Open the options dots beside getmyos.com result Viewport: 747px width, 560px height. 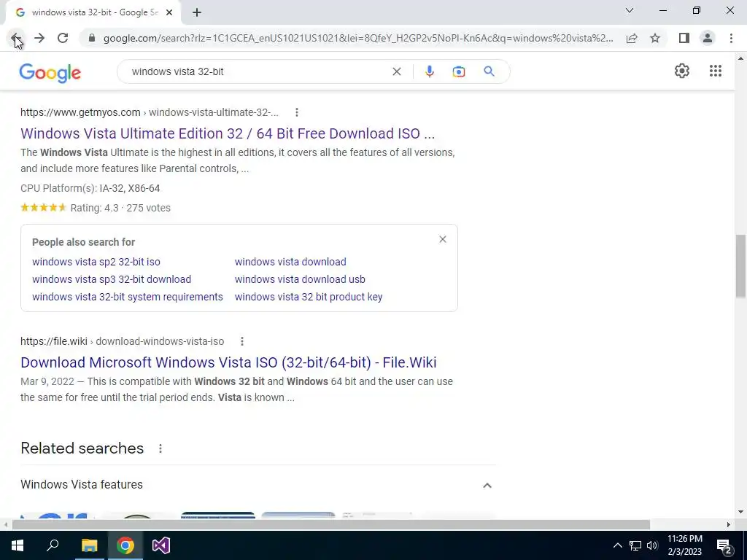297,112
